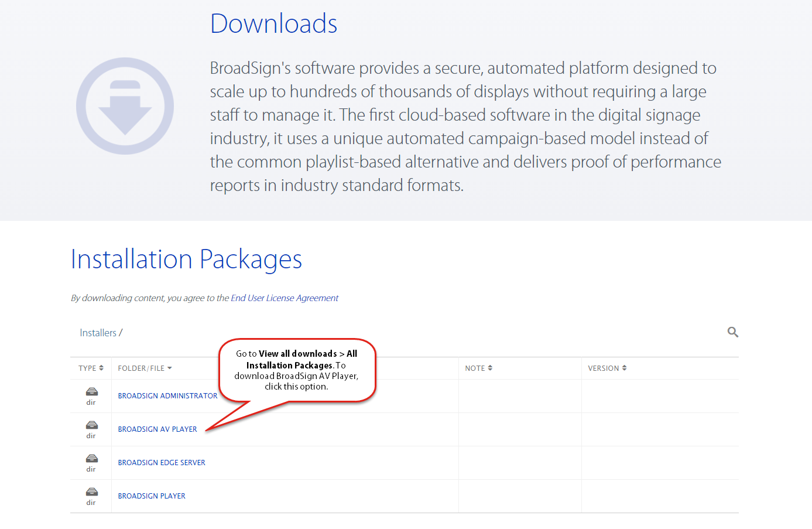
Task: Click the BroadSign AV Player dir icon
Action: point(91,425)
